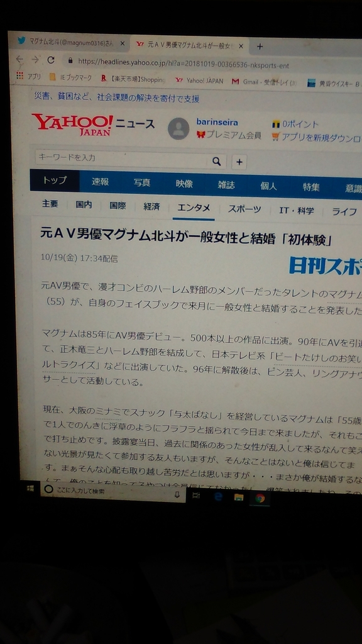The height and width of the screenshot is (644, 362).
Task: Close the Yahoo news article tab
Action: (x=241, y=45)
